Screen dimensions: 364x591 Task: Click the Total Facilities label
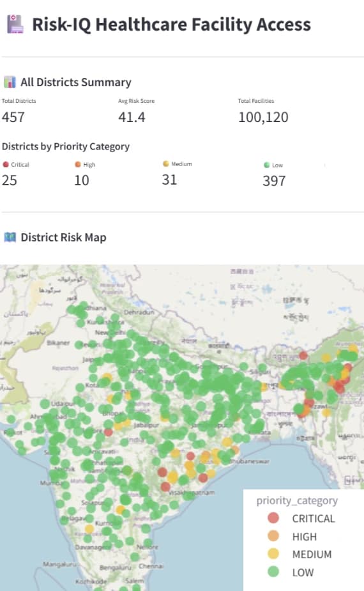[256, 101]
